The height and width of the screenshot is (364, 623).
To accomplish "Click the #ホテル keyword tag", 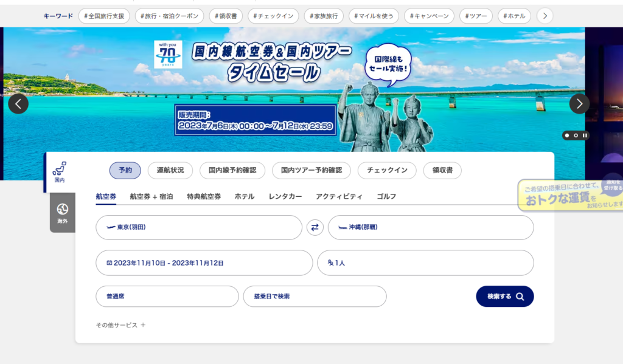I will [x=514, y=16].
